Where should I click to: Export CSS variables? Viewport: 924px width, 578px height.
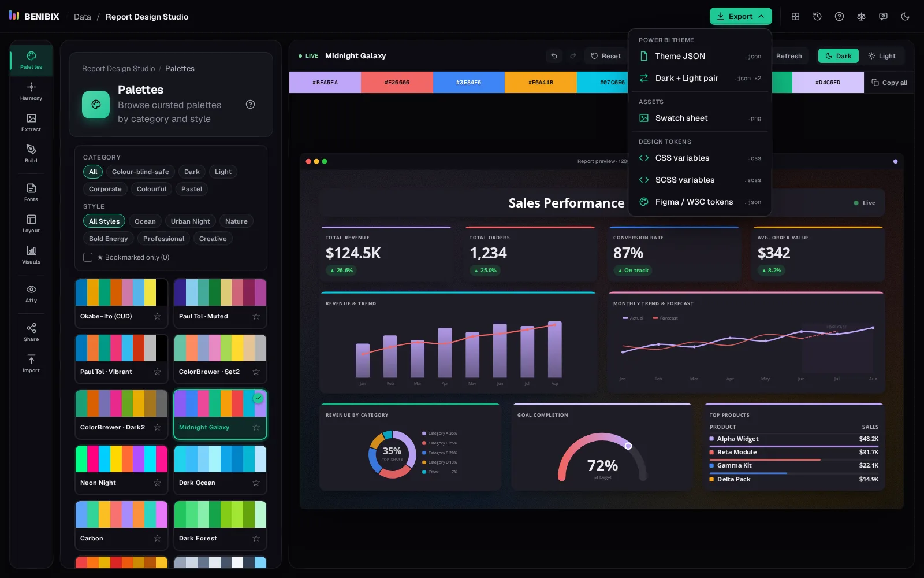[x=700, y=158]
